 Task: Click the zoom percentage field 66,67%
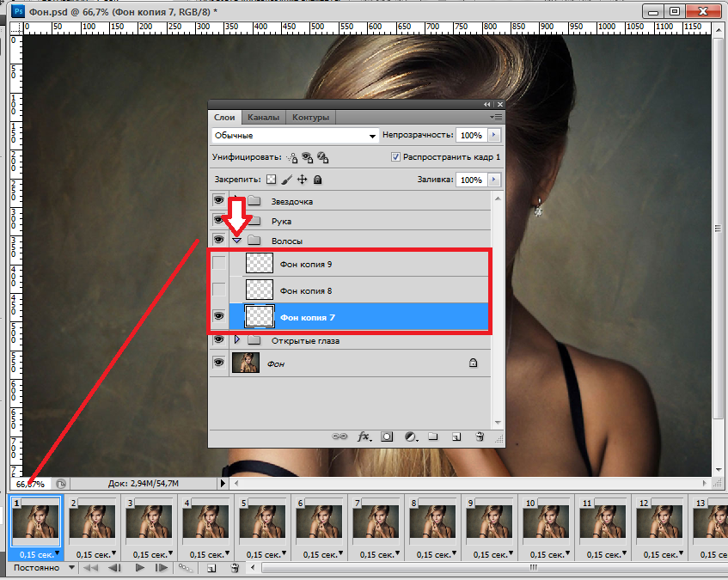pos(30,484)
